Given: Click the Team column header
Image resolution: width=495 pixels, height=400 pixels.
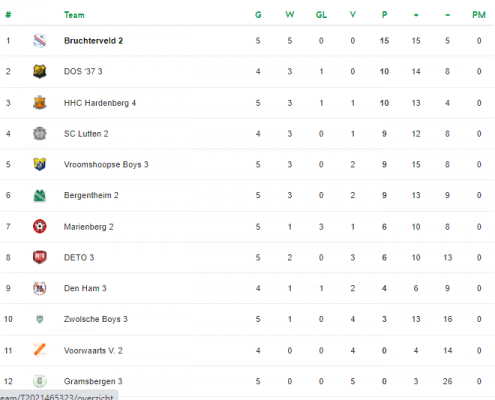Looking at the screenshot, I should click(x=74, y=15).
